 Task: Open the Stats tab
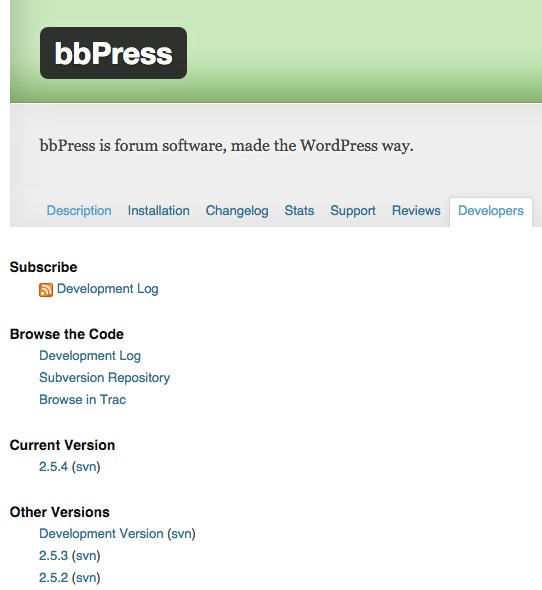[x=299, y=211]
